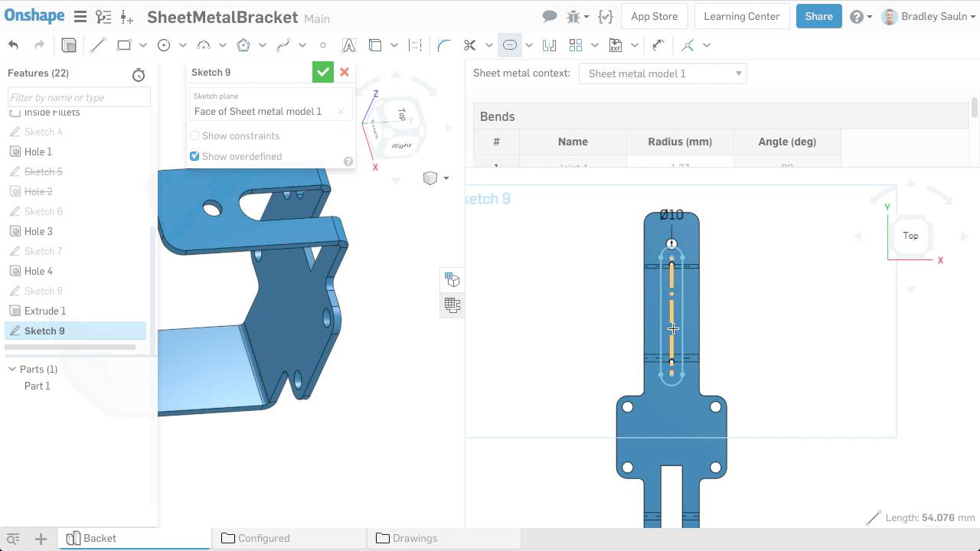The width and height of the screenshot is (980, 551).
Task: Collapse the Parts (1) list
Action: (x=12, y=369)
